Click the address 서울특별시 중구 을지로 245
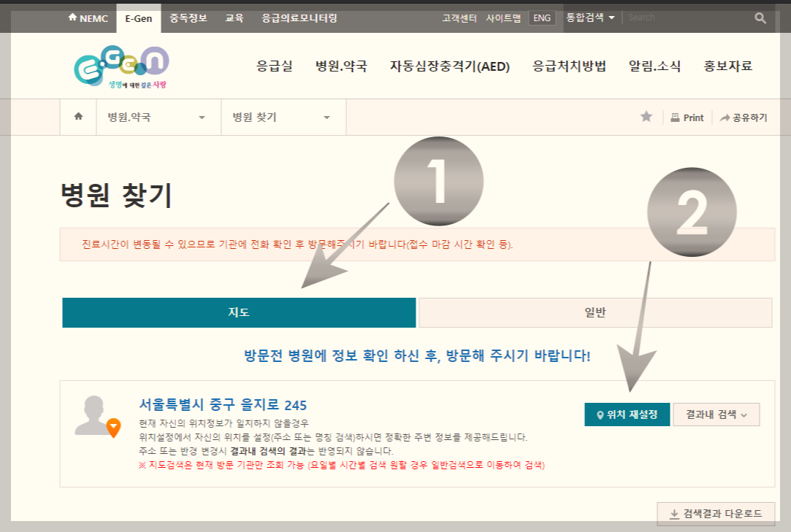This screenshot has width=791, height=532. pos(223,405)
